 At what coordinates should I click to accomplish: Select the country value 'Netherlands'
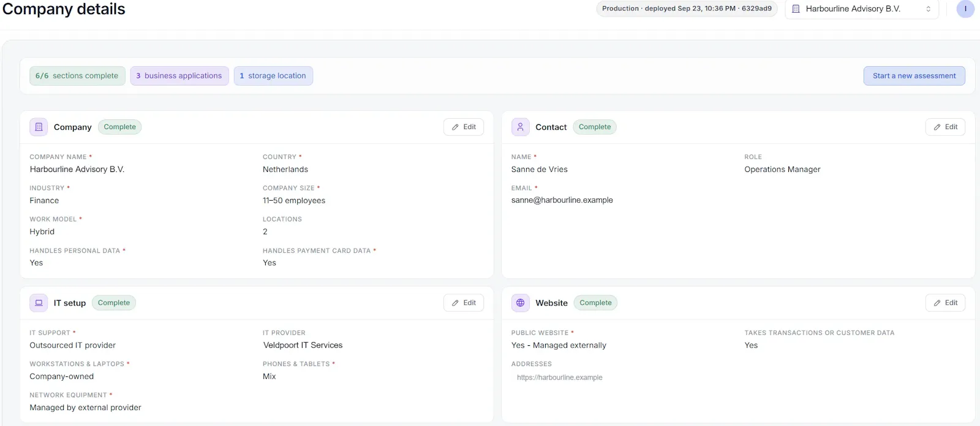[x=285, y=170]
